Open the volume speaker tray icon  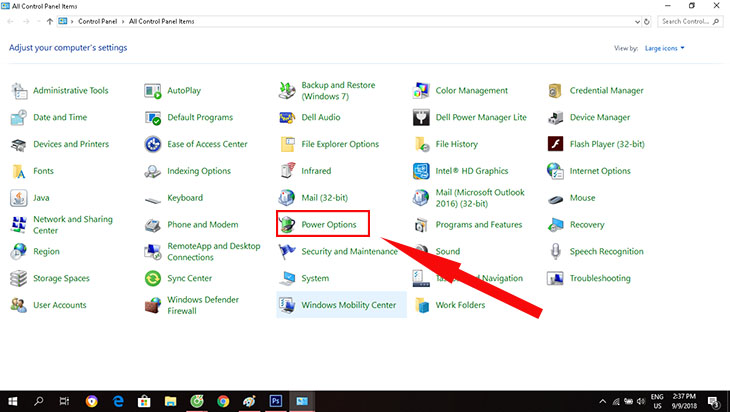pyautogui.click(x=642, y=401)
